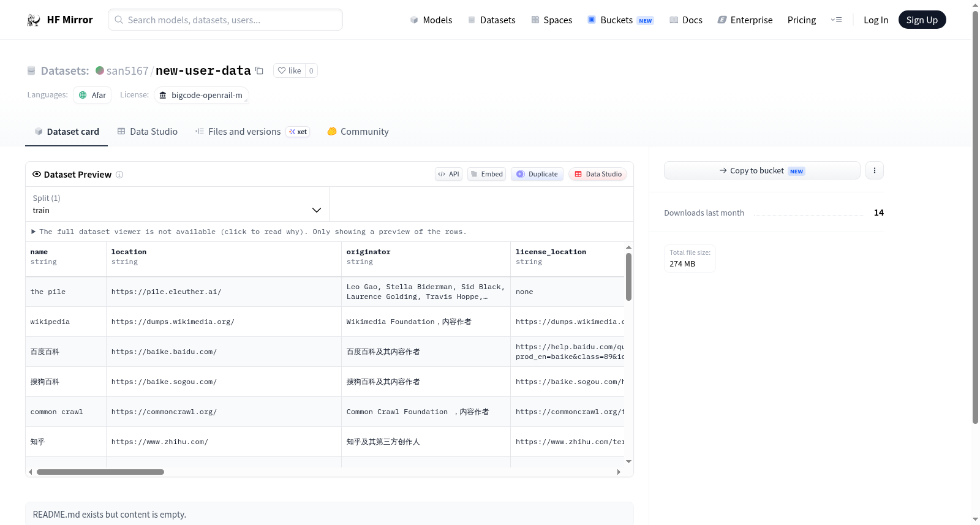This screenshot has width=980, height=525.
Task: Switch to the Data Studio tab
Action: click(x=148, y=132)
